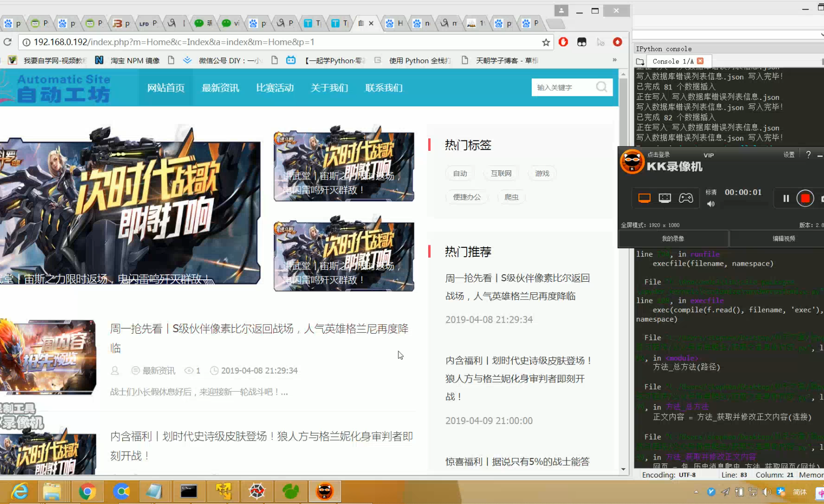Stop recording with the red stop button
824x504 pixels.
(x=805, y=198)
